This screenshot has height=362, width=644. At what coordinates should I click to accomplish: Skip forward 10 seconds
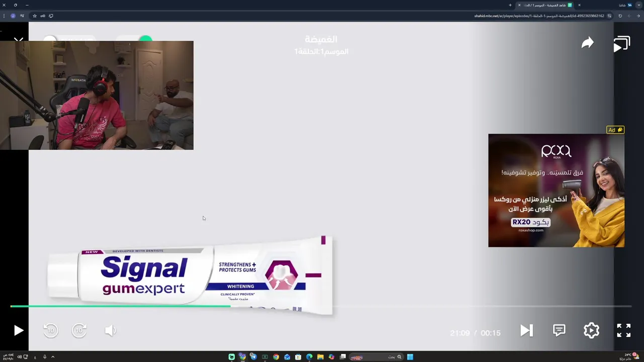[x=79, y=330]
